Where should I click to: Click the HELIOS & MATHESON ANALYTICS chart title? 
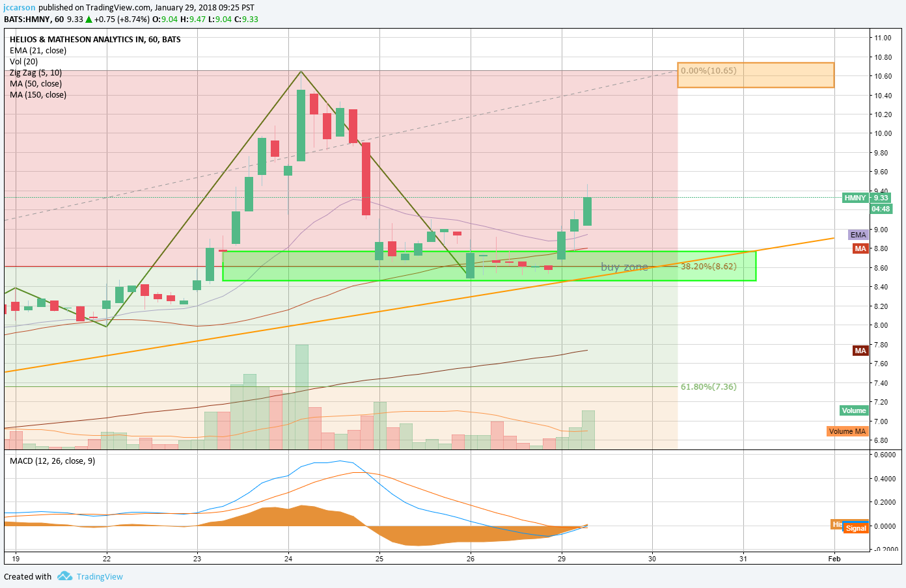(95, 40)
